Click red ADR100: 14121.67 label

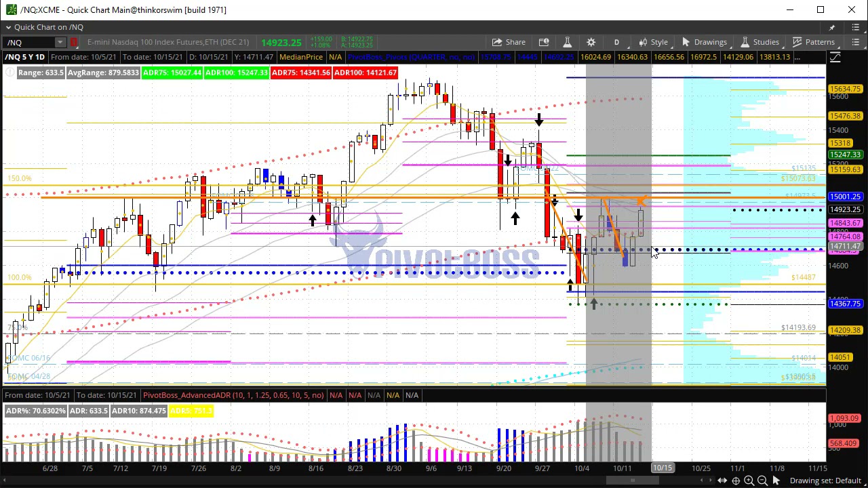tap(365, 73)
